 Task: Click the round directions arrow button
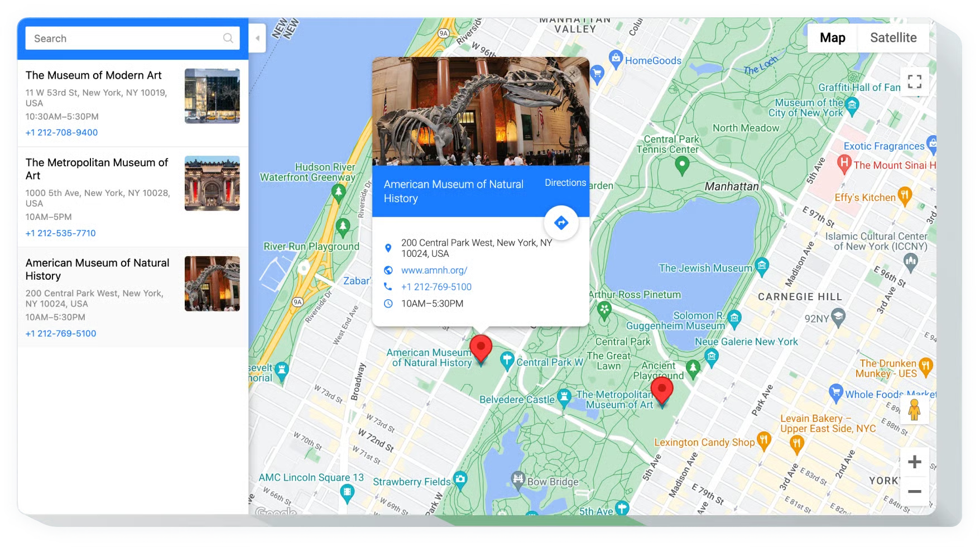click(x=561, y=223)
